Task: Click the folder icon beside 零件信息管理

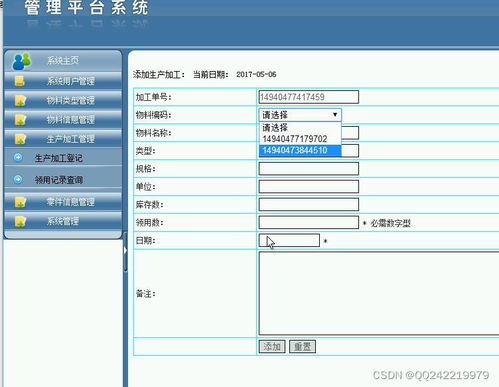Action: pos(20,202)
